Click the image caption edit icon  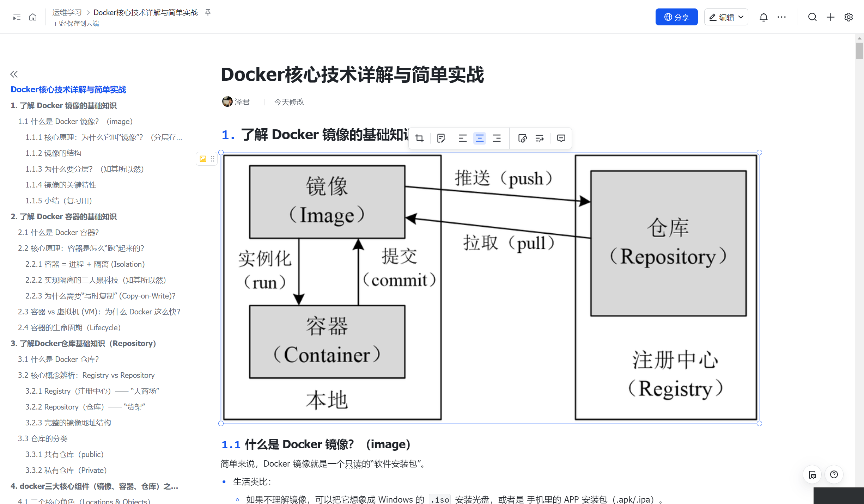point(441,138)
